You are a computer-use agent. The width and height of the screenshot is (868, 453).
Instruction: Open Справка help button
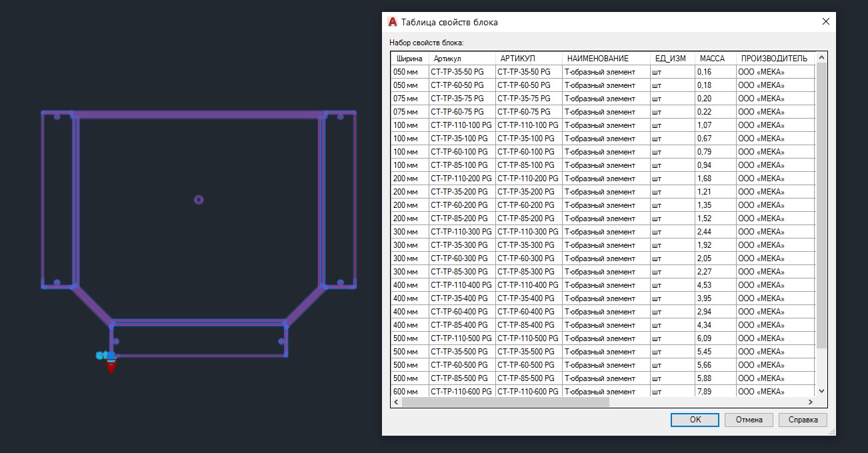(x=803, y=420)
